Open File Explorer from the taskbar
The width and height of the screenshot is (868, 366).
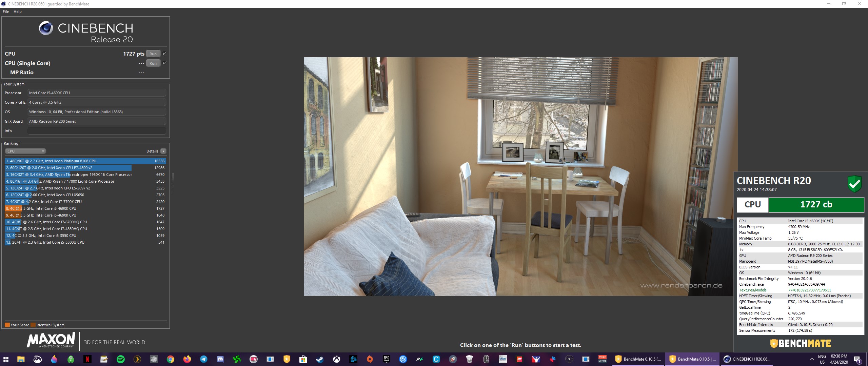click(x=21, y=359)
